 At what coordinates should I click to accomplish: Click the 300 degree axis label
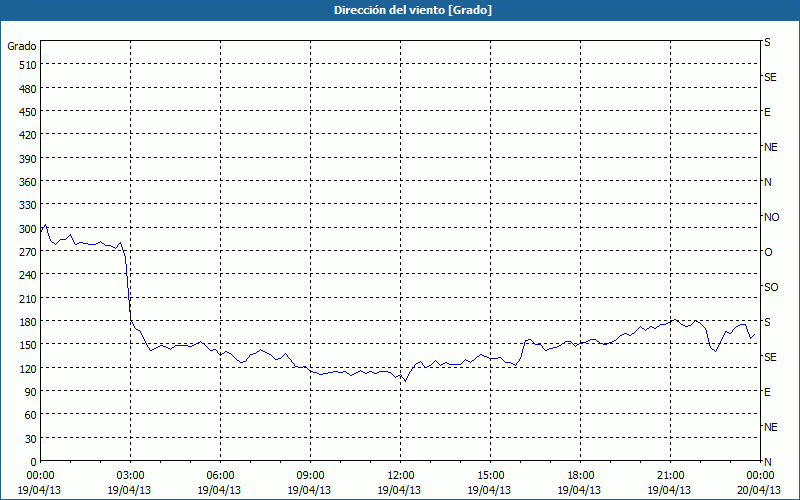coord(29,229)
